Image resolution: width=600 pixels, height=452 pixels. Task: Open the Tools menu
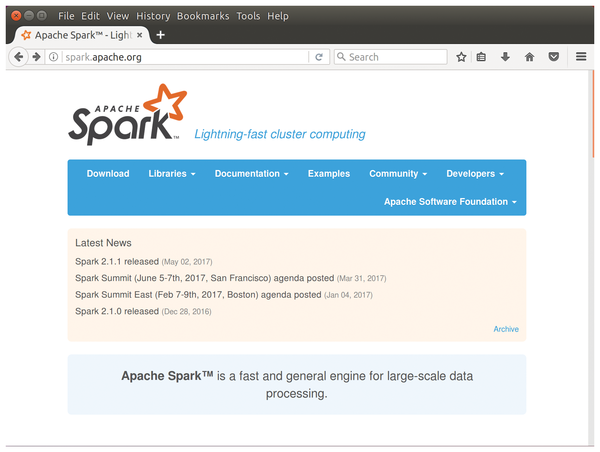(x=248, y=16)
